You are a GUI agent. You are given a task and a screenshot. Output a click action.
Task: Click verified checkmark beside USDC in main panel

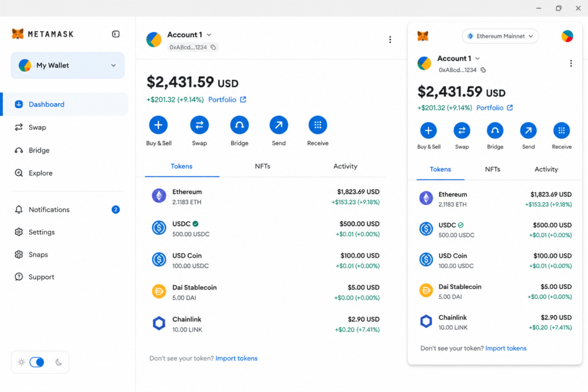pyautogui.click(x=195, y=224)
